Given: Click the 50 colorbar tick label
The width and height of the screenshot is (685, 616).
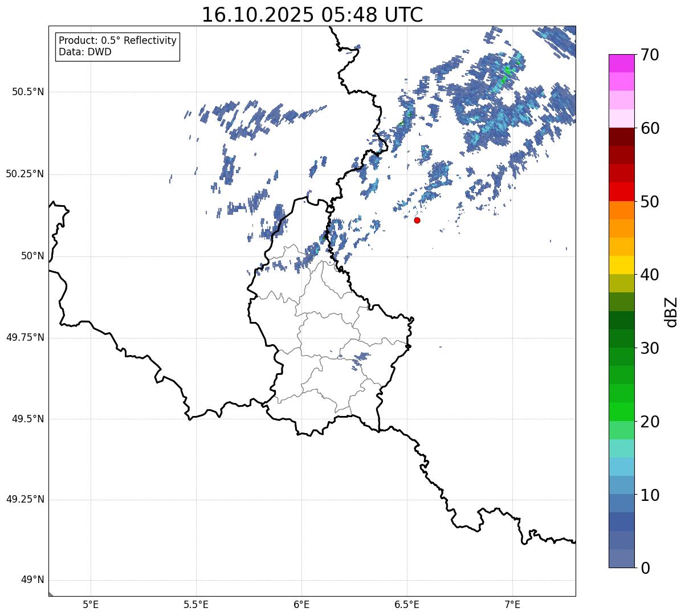Looking at the screenshot, I should (650, 202).
